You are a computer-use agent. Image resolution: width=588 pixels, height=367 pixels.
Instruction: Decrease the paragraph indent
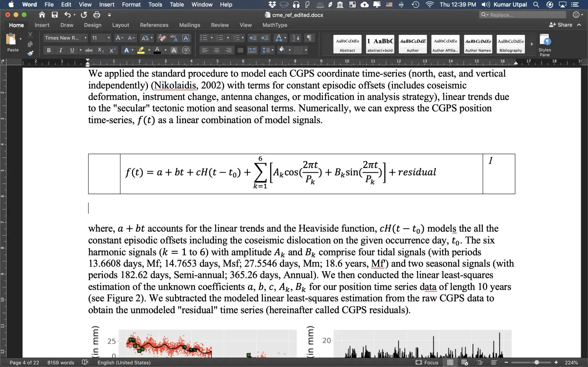(253, 38)
